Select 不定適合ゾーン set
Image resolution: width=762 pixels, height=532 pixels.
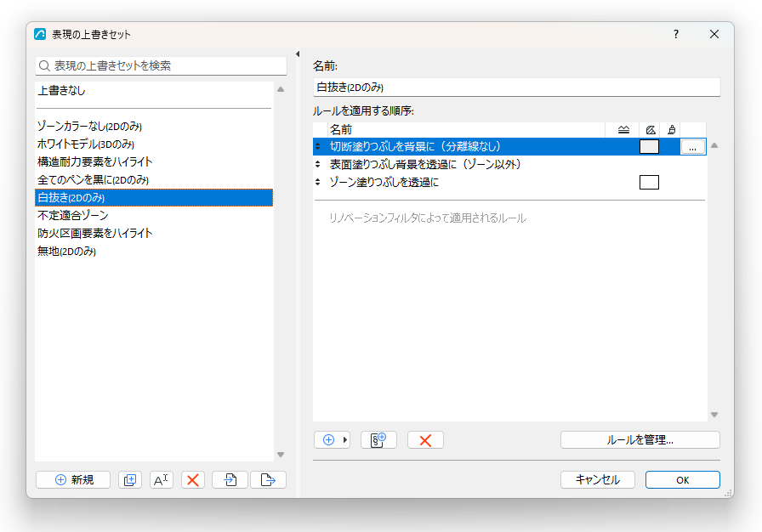[x=154, y=216]
